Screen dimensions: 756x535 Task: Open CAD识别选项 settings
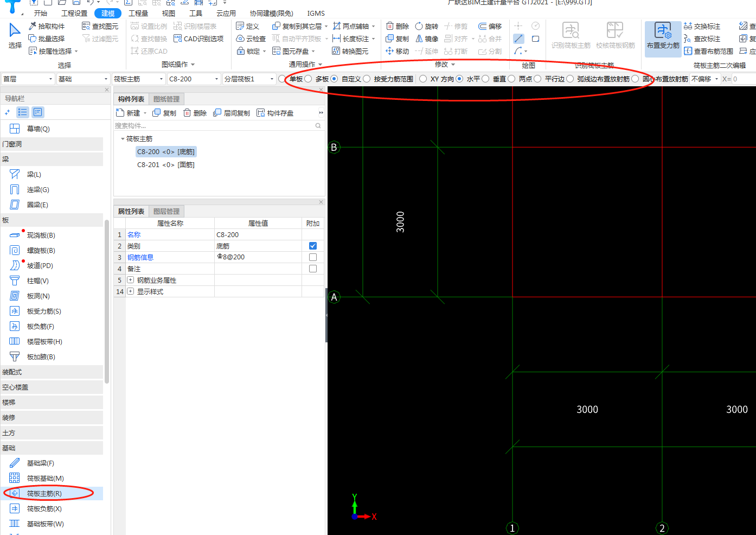click(198, 39)
